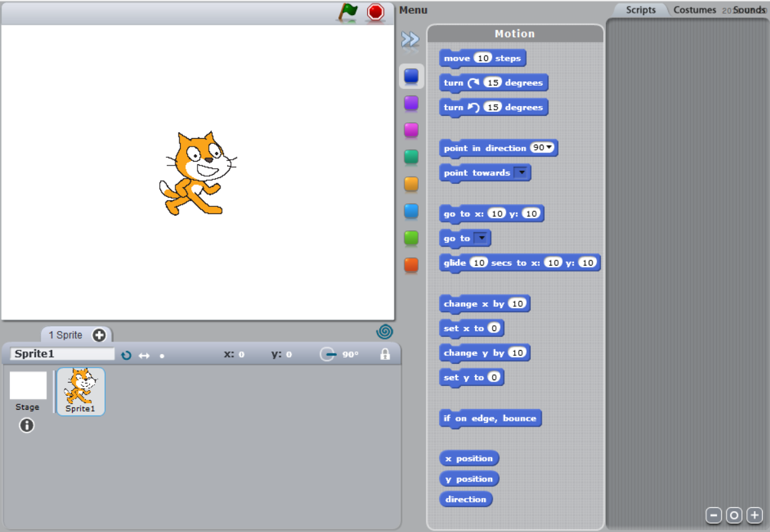
Task: Switch to the Costumes tab
Action: pyautogui.click(x=694, y=10)
